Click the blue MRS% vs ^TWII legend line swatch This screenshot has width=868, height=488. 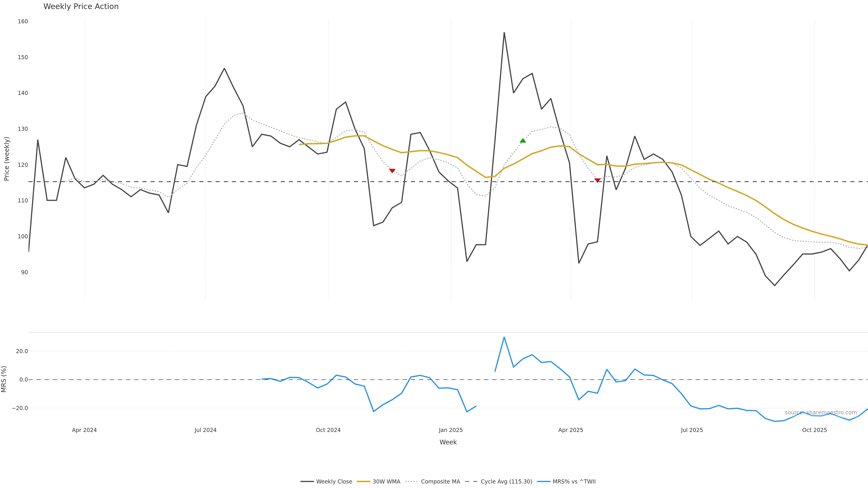click(543, 482)
